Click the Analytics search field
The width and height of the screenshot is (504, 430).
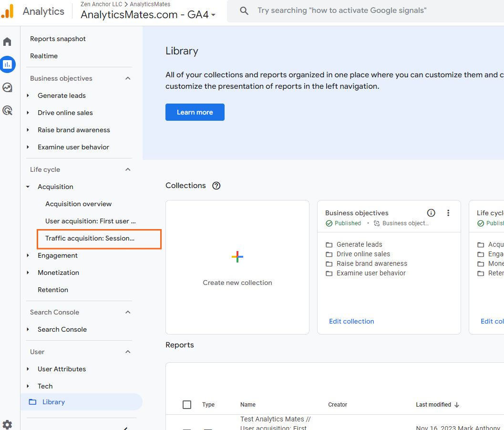(342, 10)
